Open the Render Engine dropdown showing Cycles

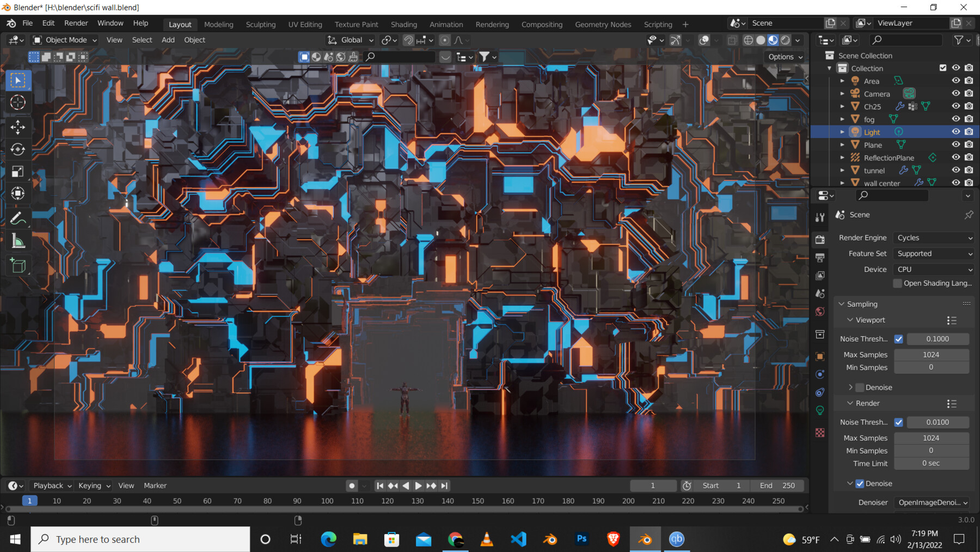[933, 238]
